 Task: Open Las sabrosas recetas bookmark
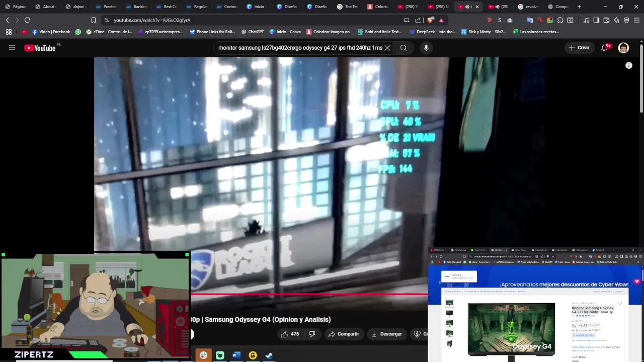click(536, 32)
